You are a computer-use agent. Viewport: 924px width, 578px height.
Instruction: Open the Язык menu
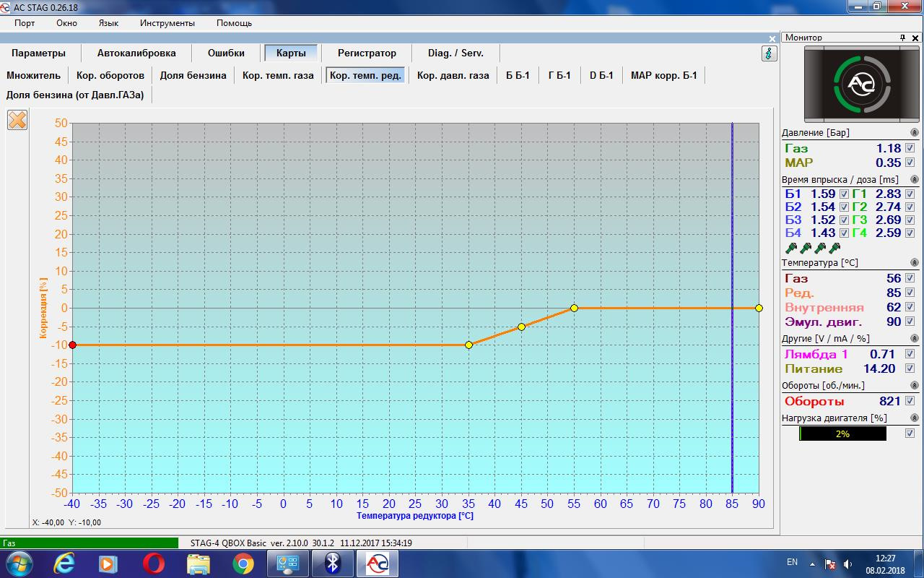(108, 23)
